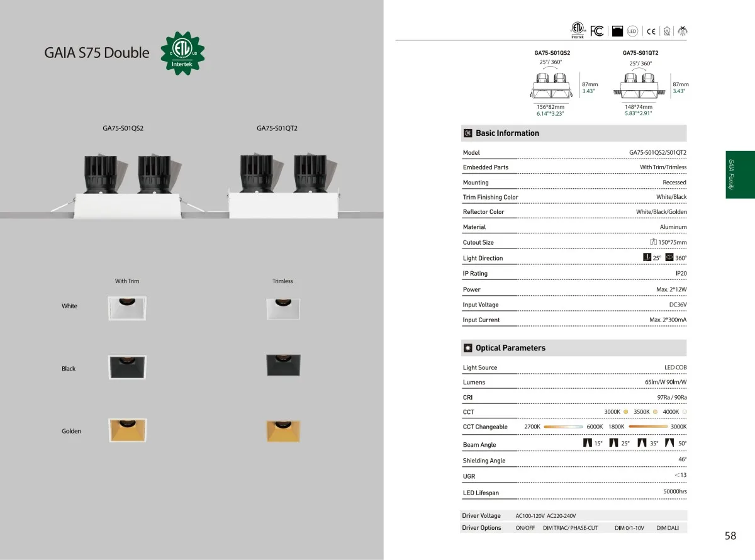Click the AC100-120V driver voltage
The width and height of the screenshot is (755, 560).
pyautogui.click(x=530, y=516)
